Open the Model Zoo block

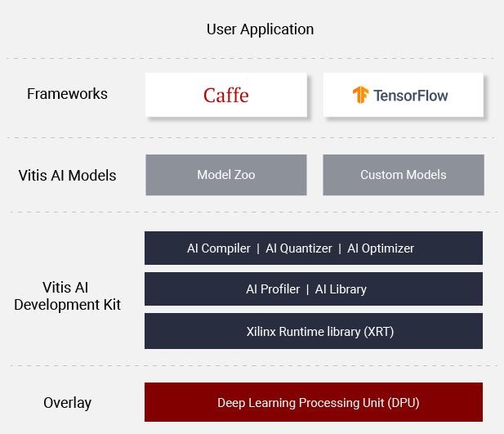(x=226, y=175)
